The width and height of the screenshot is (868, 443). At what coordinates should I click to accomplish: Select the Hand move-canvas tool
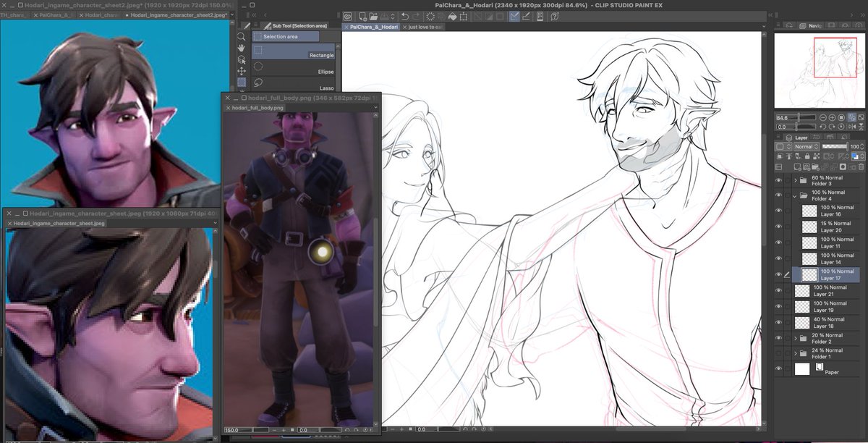pos(241,48)
